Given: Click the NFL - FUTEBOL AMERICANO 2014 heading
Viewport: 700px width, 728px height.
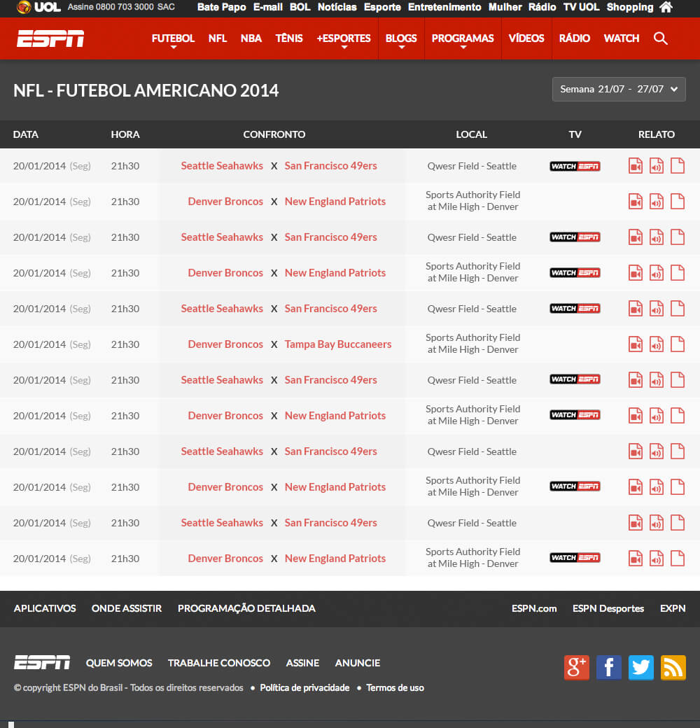Looking at the screenshot, I should coord(146,90).
